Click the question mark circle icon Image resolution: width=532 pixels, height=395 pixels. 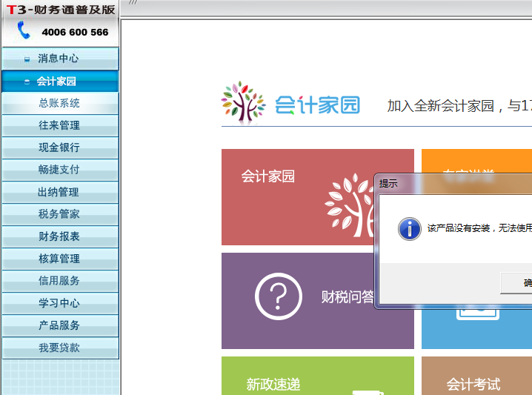click(x=279, y=296)
